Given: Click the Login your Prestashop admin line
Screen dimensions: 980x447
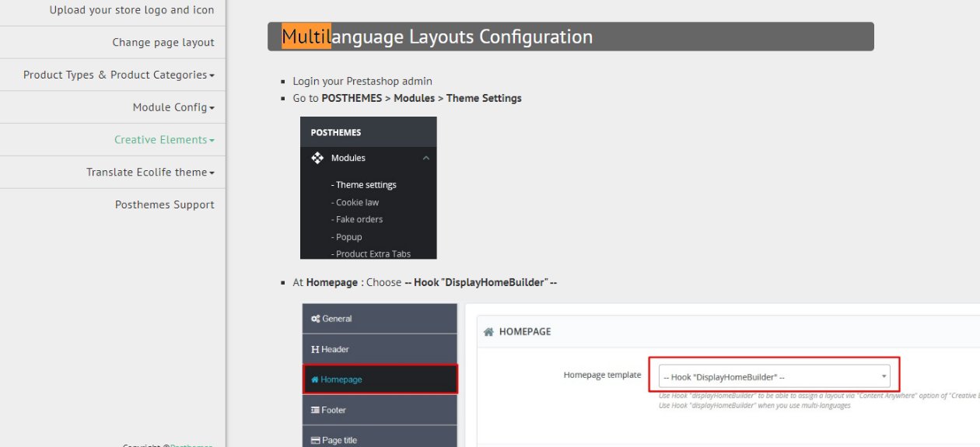Looking at the screenshot, I should 362,81.
